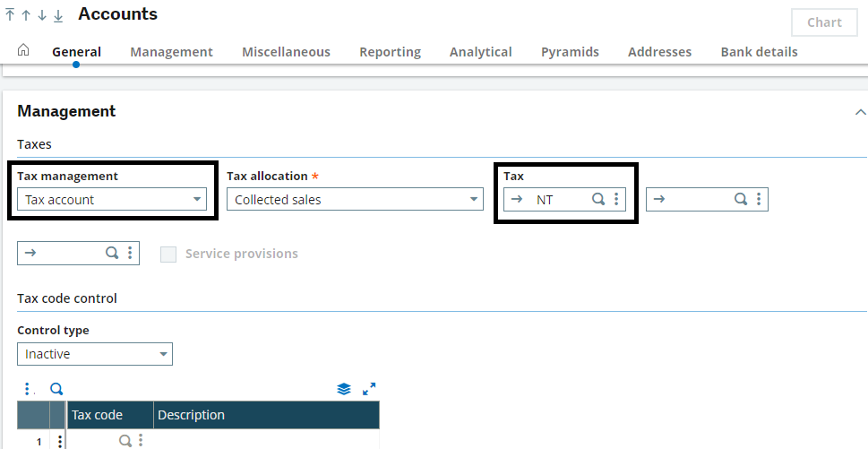The height and width of the screenshot is (449, 868).
Task: Open the Bank details tab
Action: pyautogui.click(x=759, y=52)
